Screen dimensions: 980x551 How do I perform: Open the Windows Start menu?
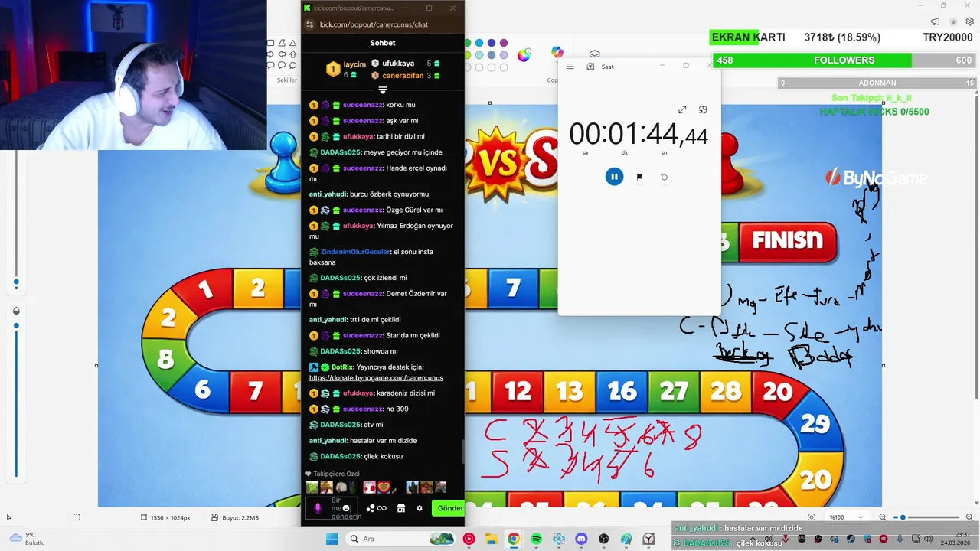[332, 539]
